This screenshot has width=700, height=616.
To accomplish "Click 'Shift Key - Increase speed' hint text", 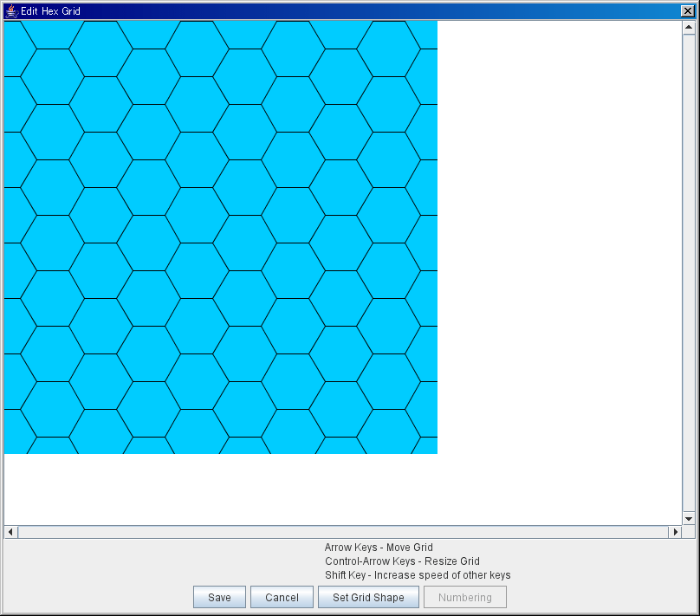I will pos(418,575).
